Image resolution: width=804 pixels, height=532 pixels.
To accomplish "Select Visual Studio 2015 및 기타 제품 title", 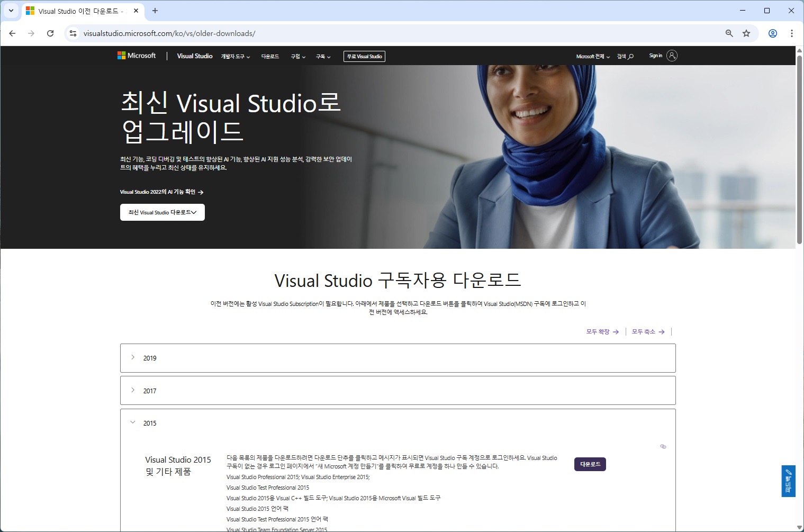I will click(x=178, y=466).
